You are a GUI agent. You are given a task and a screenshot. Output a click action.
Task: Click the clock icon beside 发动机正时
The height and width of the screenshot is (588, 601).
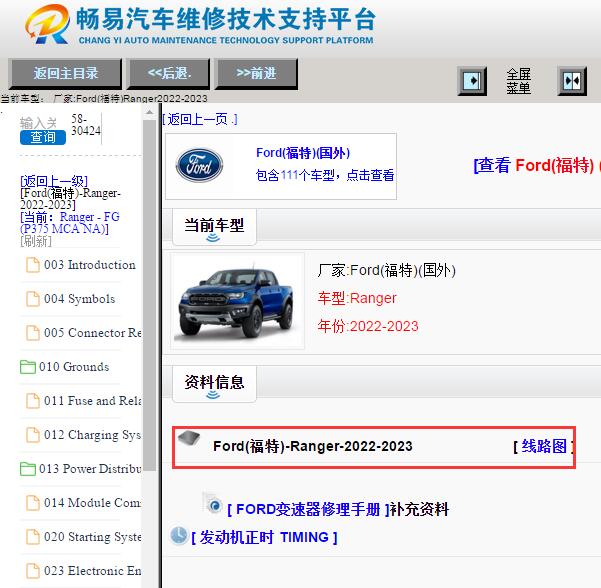coord(179,535)
